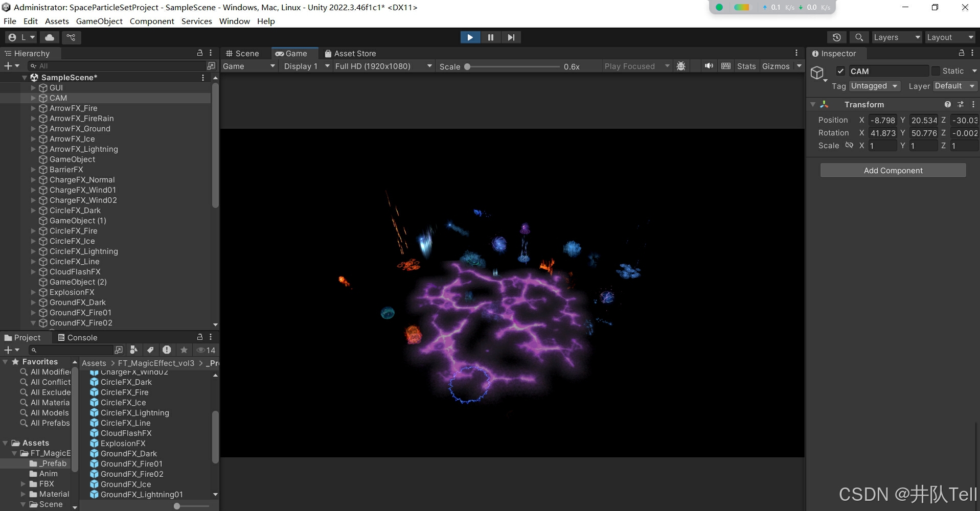The width and height of the screenshot is (980, 511).
Task: Click the global search magnifier icon
Action: (x=859, y=37)
